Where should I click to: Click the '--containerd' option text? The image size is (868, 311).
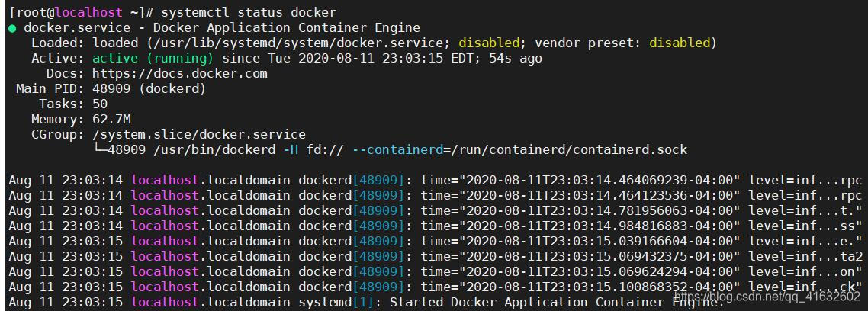[x=397, y=149]
